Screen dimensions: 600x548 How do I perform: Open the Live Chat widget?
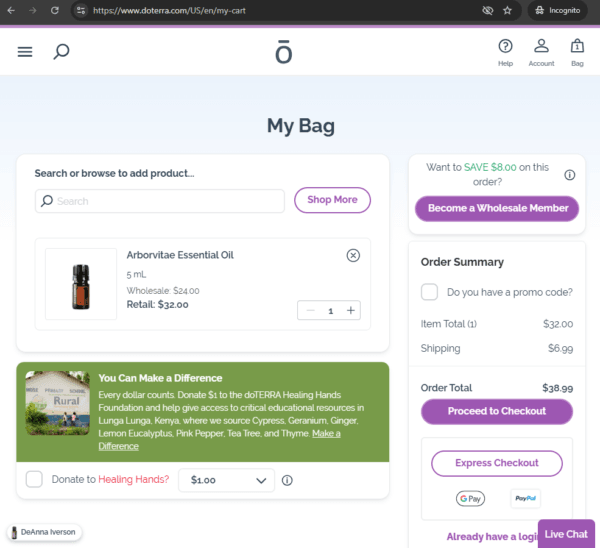(566, 534)
